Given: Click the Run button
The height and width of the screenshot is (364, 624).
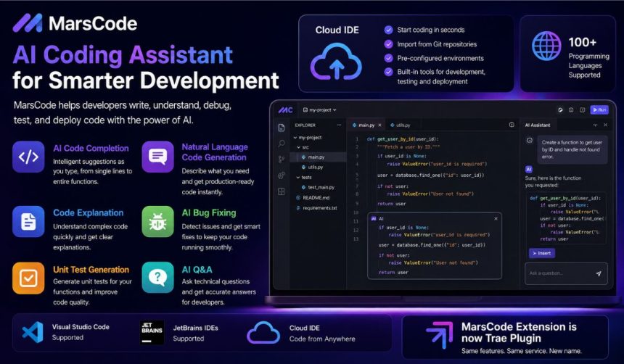Looking at the screenshot, I should [x=599, y=109].
